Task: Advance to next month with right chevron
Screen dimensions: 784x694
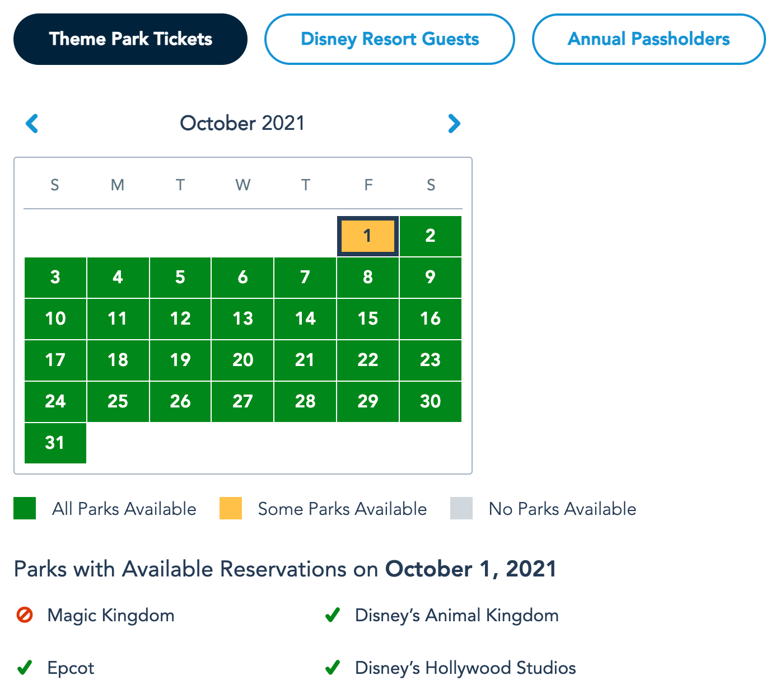Action: pos(454,123)
